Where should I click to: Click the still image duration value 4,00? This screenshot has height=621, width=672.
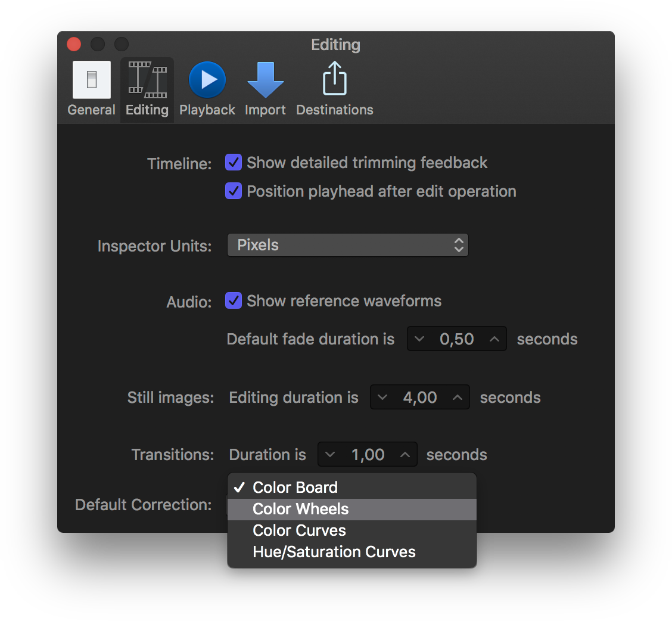click(420, 397)
